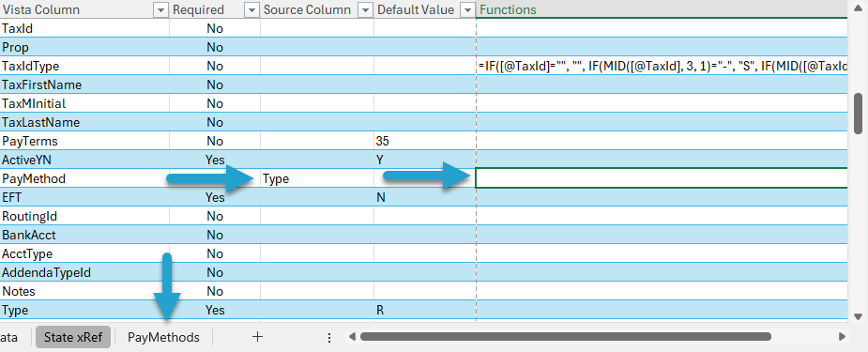Click the vertical scrollbar down arrow
Screen dimensions: 868x352
(x=858, y=317)
